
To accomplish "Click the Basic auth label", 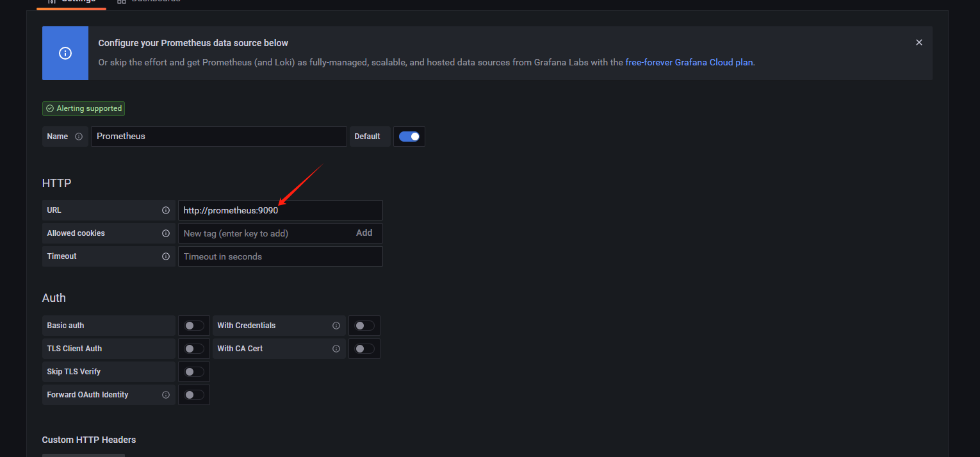I will tap(65, 326).
